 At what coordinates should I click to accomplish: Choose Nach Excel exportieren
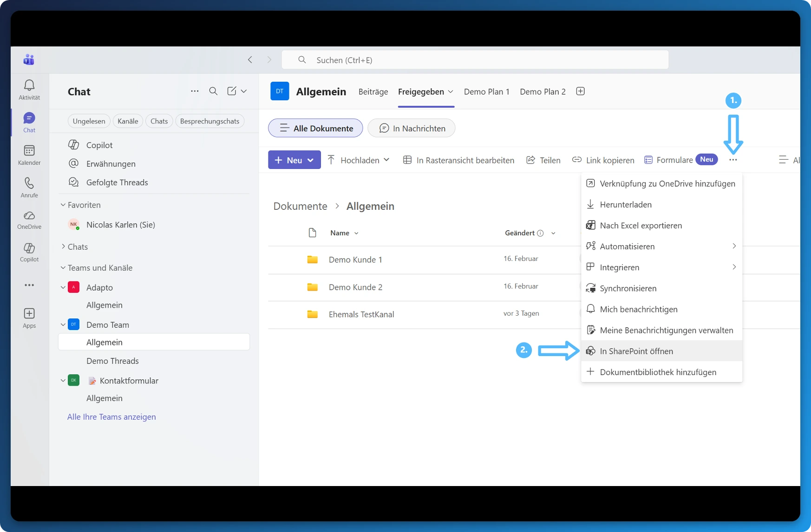662,225
